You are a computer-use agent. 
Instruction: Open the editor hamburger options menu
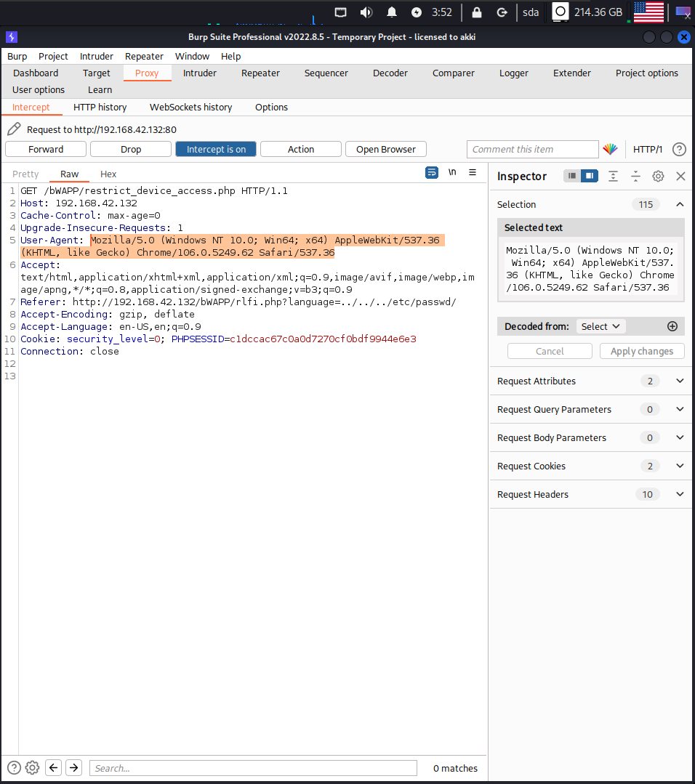pyautogui.click(x=473, y=172)
